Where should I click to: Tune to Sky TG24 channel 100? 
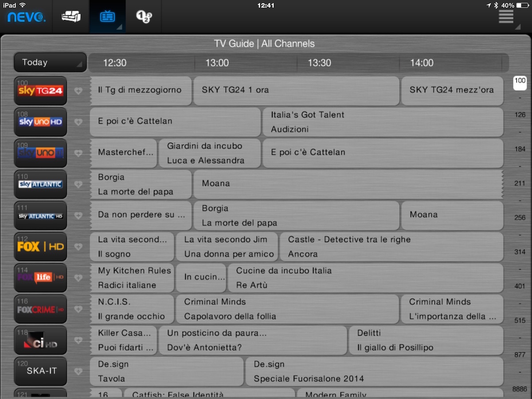pyautogui.click(x=40, y=90)
